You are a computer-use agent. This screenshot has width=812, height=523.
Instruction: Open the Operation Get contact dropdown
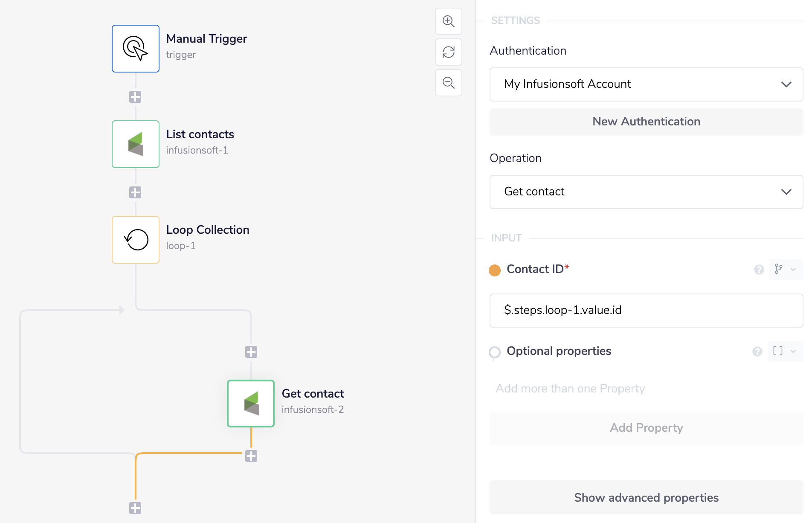(646, 192)
